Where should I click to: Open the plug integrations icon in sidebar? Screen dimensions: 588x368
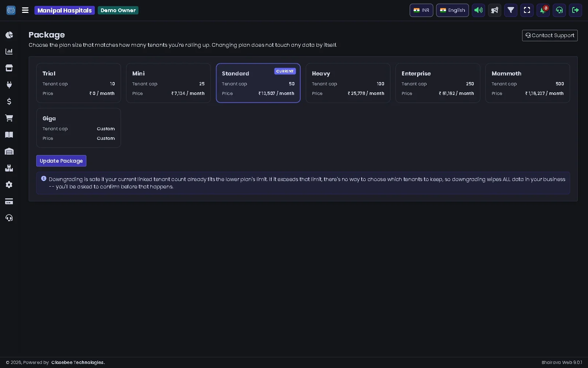pyautogui.click(x=9, y=85)
